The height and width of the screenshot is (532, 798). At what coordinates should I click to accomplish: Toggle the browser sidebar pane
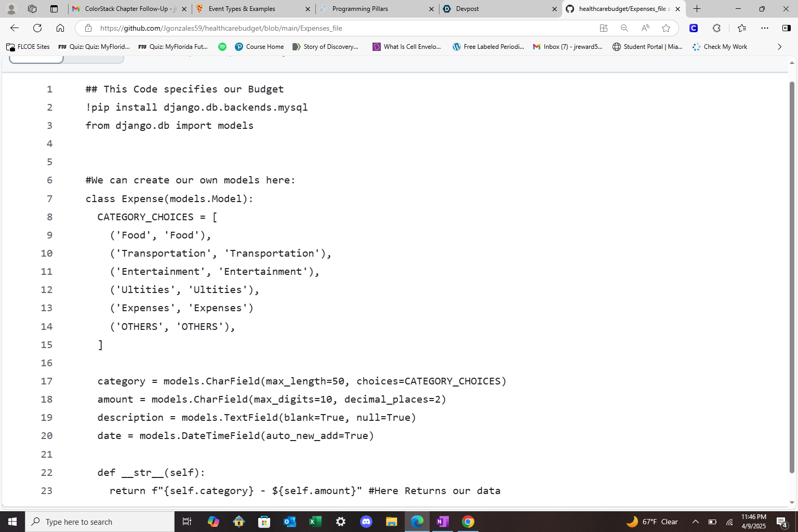[787, 28]
